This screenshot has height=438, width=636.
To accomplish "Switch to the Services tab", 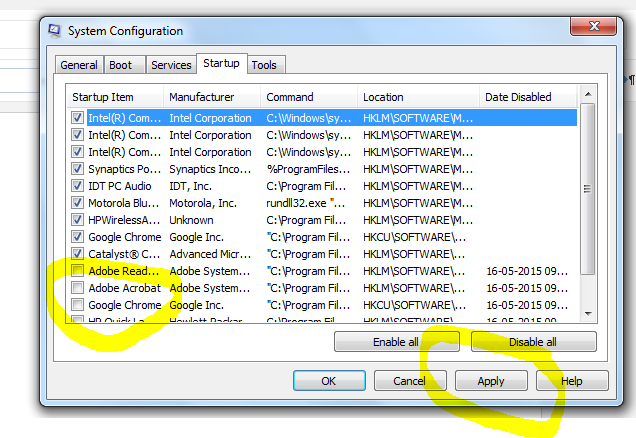I will pyautogui.click(x=171, y=65).
